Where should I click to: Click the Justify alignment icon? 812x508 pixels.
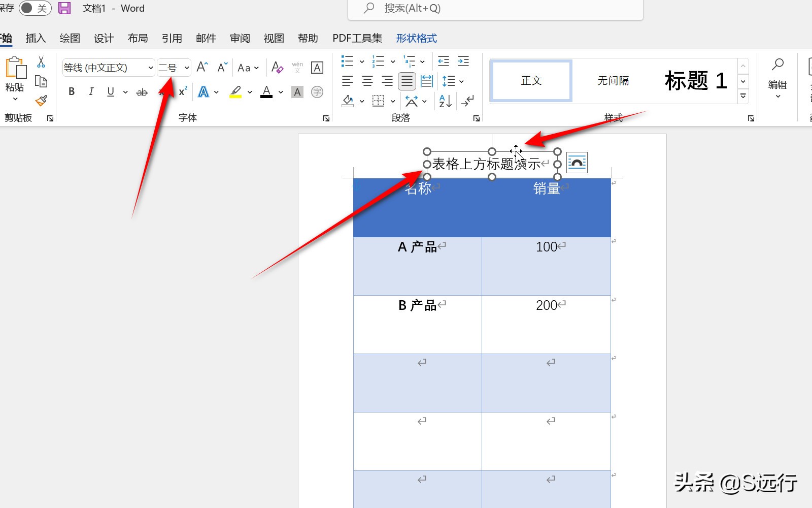click(407, 81)
